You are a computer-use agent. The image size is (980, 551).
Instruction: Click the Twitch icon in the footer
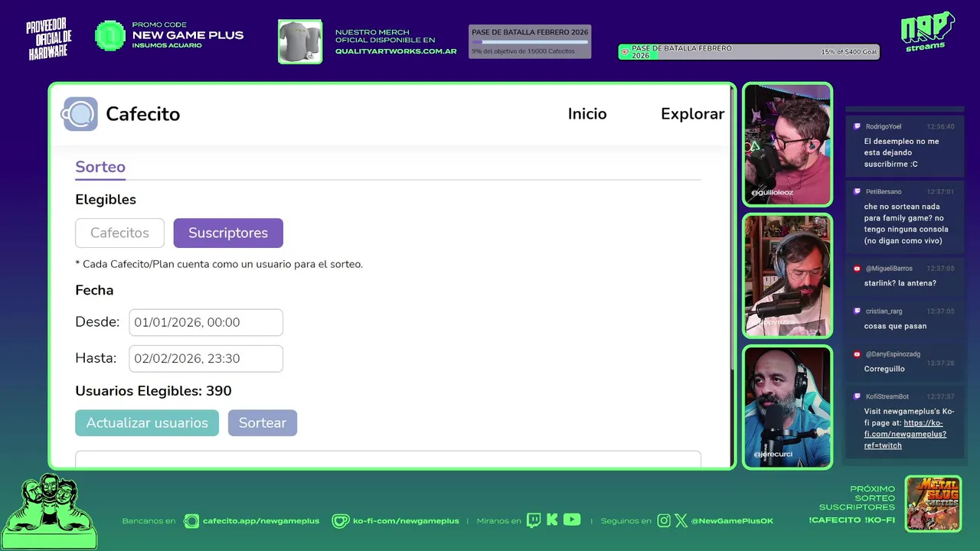[534, 520]
